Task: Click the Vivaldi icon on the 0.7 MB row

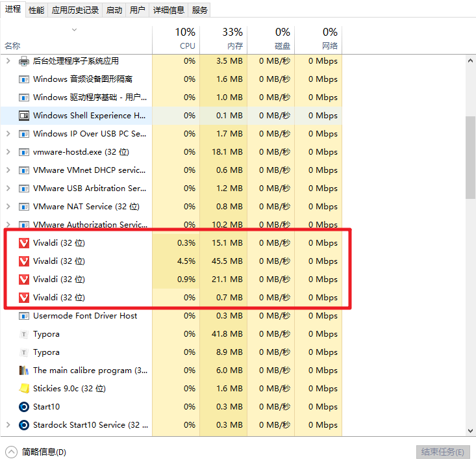Action: 24,298
